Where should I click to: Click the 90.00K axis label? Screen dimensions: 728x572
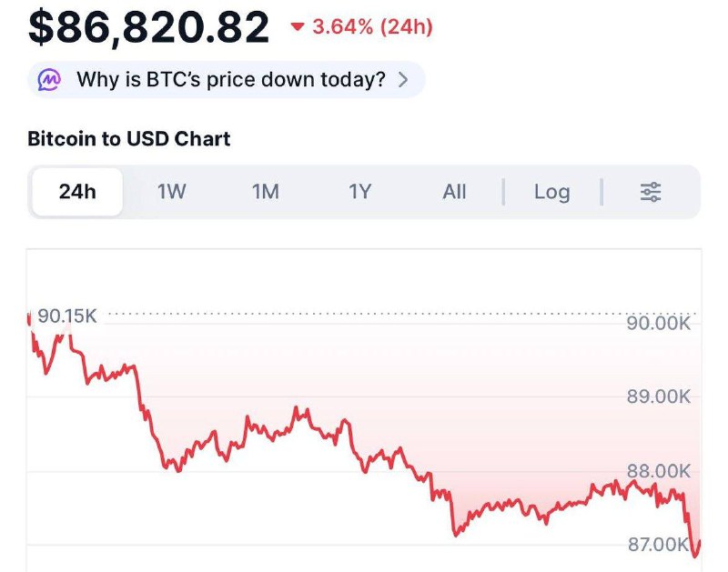659,324
